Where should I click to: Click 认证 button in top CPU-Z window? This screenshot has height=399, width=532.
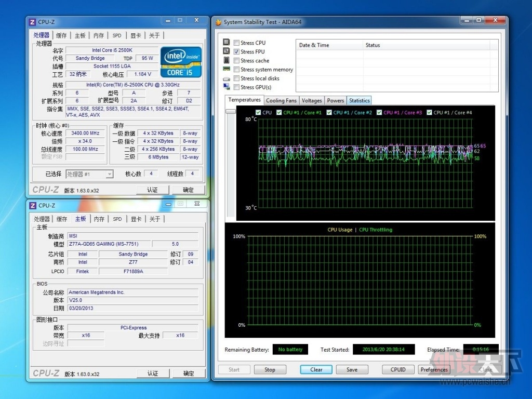coord(152,190)
